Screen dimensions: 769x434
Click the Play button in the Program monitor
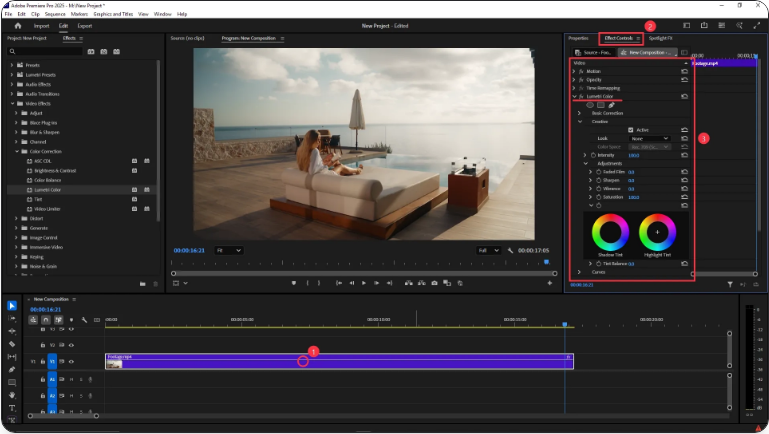(363, 283)
